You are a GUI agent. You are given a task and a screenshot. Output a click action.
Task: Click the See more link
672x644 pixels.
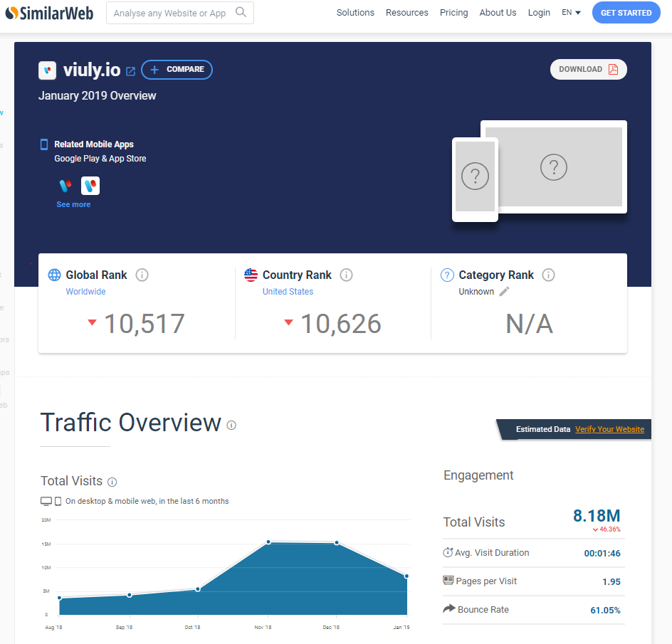pyautogui.click(x=73, y=204)
